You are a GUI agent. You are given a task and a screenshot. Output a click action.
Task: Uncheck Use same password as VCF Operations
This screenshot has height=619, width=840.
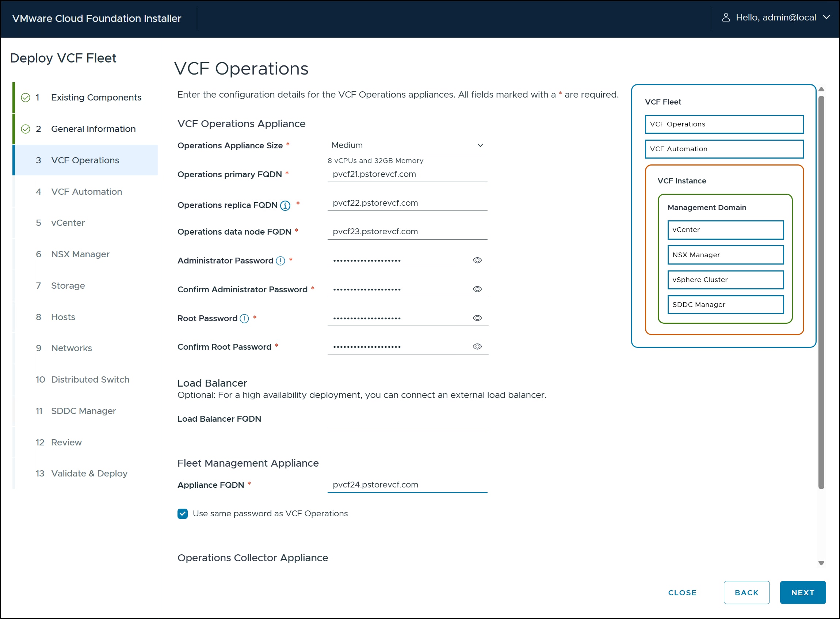(182, 514)
